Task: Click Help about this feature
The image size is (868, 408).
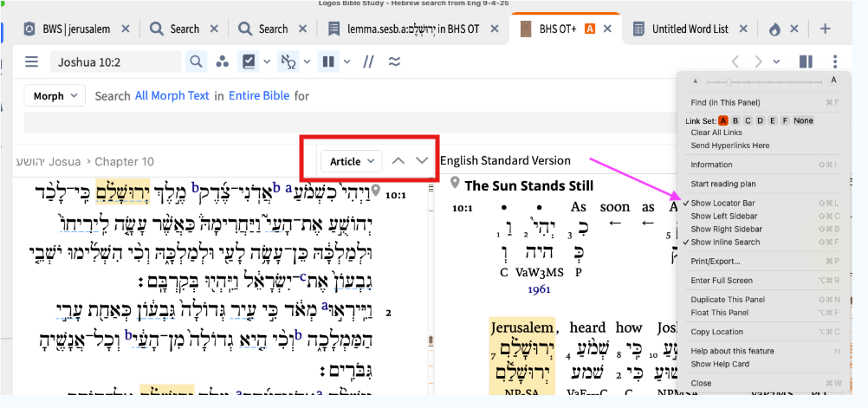Action: (x=732, y=351)
